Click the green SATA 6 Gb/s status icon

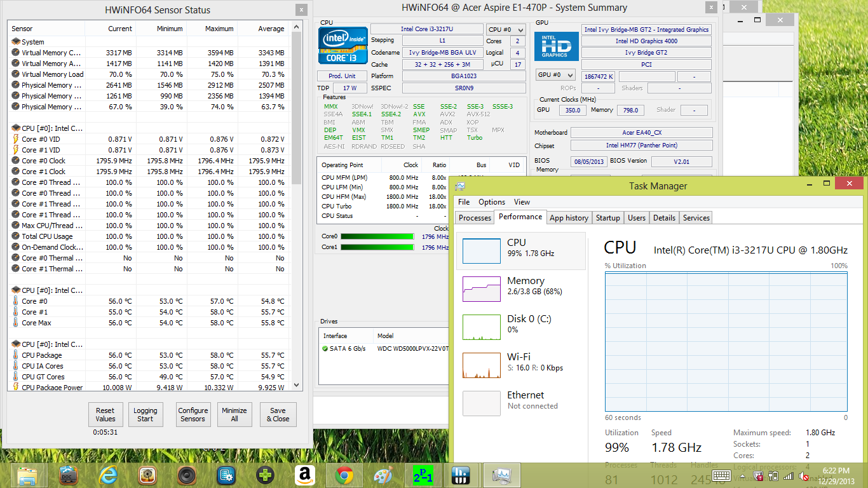(325, 349)
